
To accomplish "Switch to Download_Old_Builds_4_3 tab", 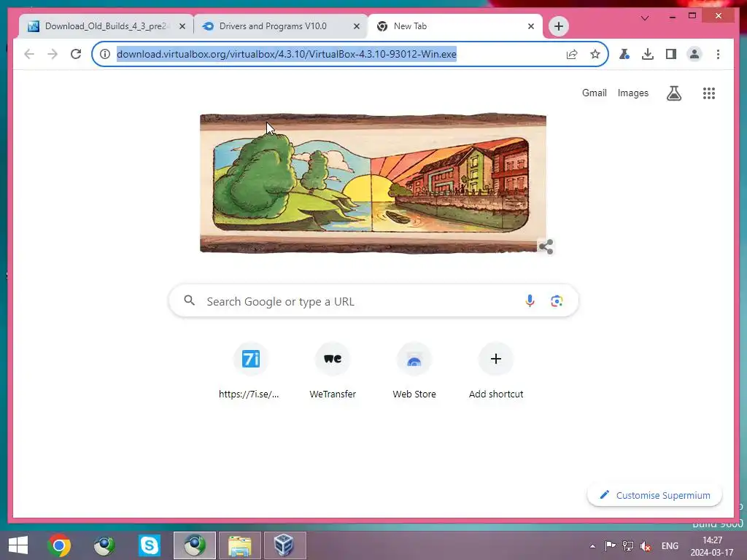I will [106, 26].
